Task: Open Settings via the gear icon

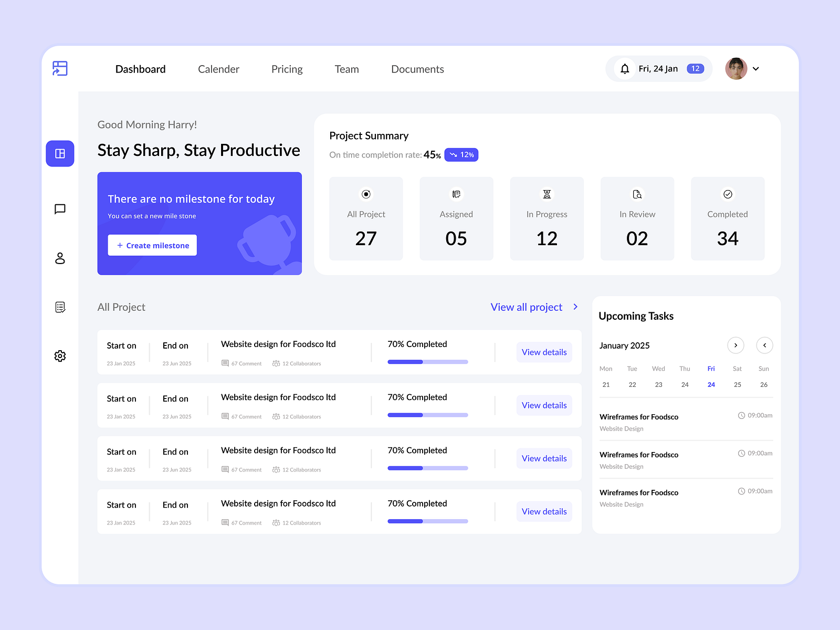Action: coord(60,356)
